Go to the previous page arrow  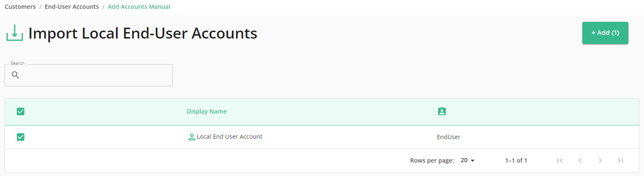pyautogui.click(x=580, y=160)
